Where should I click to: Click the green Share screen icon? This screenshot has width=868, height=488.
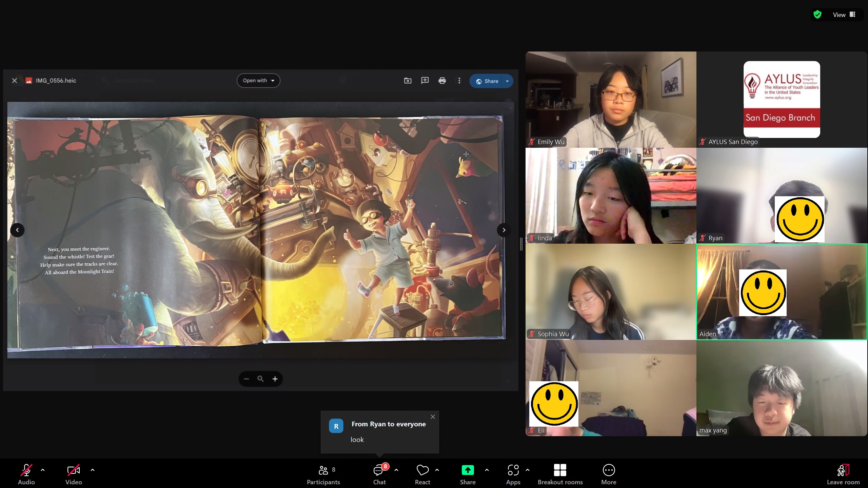coord(468,470)
